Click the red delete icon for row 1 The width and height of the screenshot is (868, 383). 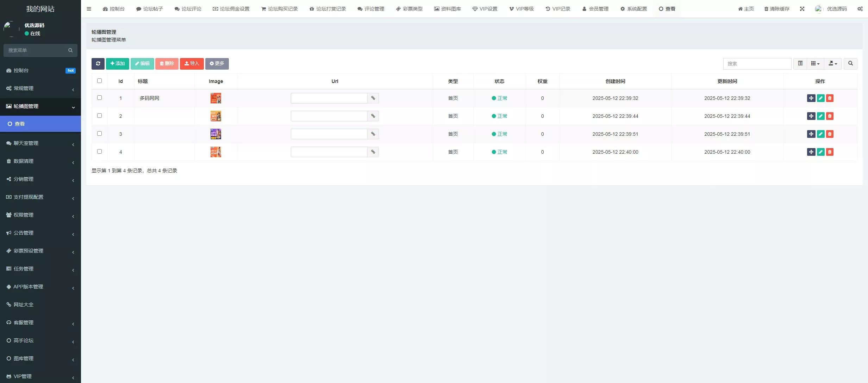[x=830, y=98]
